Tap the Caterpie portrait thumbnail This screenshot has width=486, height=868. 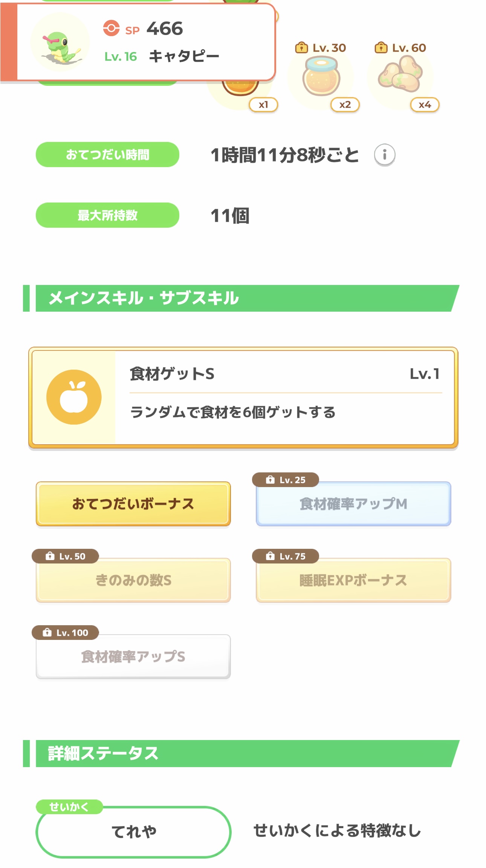pos(60,42)
